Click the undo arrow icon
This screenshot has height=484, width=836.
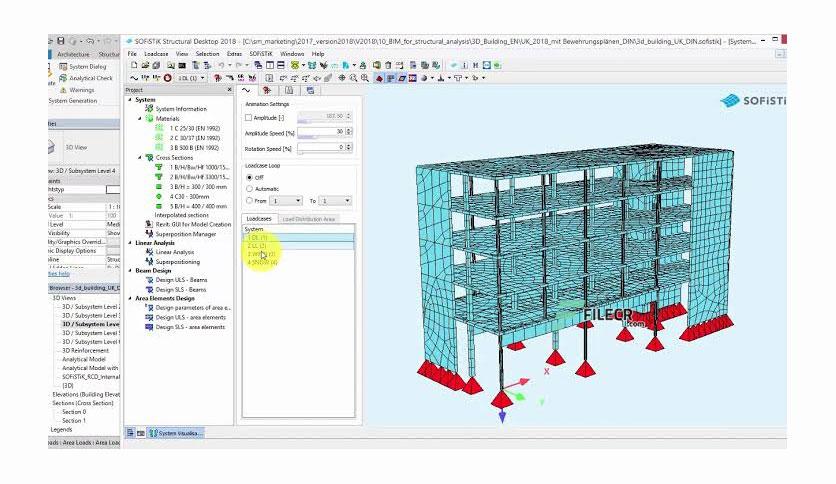point(221,65)
